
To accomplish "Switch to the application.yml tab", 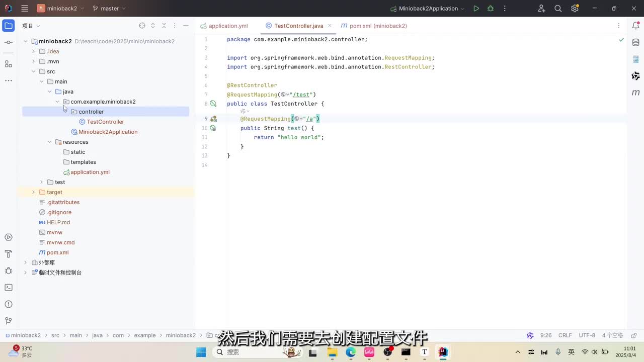I will tap(224, 26).
